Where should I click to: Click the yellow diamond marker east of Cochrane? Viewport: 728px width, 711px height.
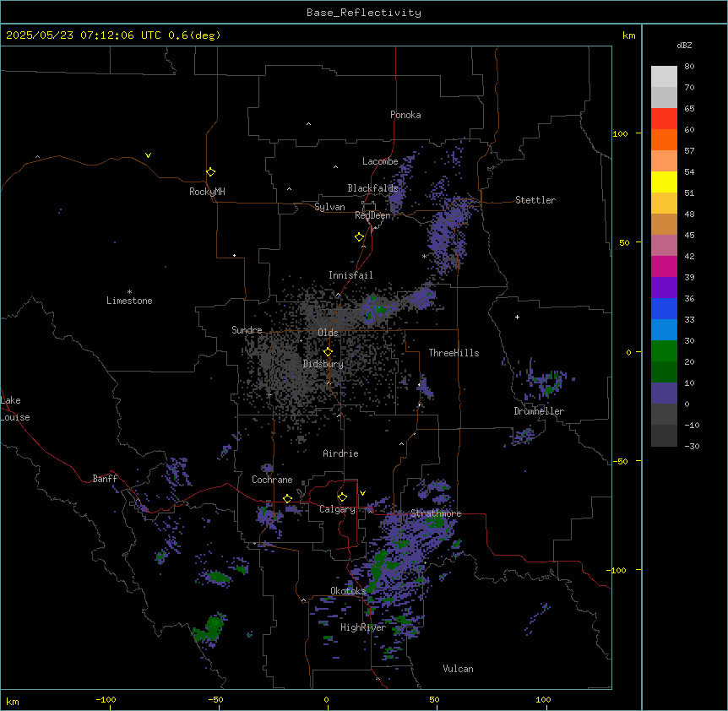[x=287, y=498]
